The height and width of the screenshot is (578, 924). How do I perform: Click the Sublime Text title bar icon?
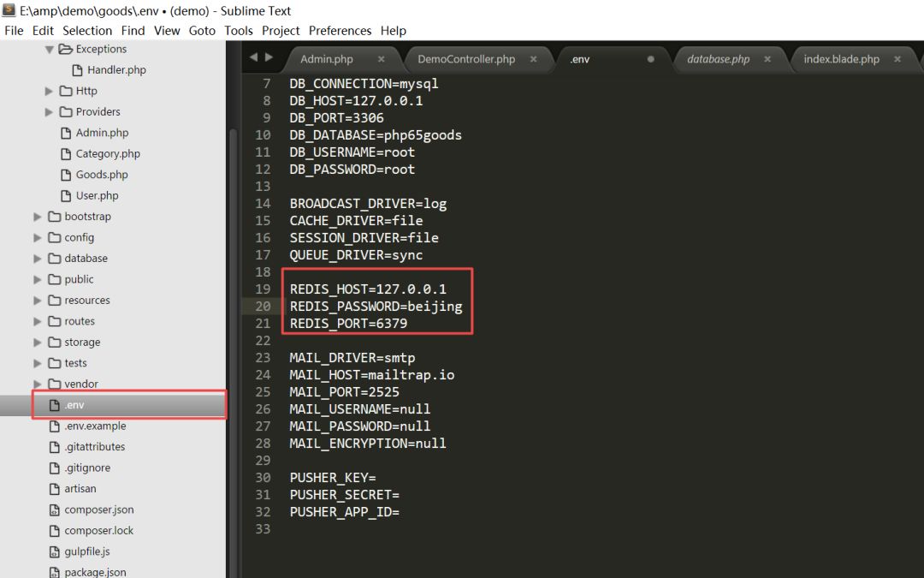(x=9, y=10)
